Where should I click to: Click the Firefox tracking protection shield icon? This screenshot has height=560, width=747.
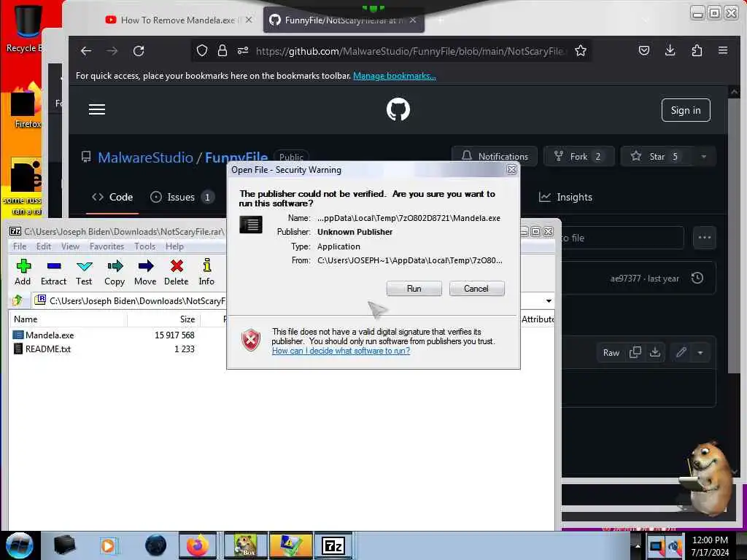tap(202, 50)
